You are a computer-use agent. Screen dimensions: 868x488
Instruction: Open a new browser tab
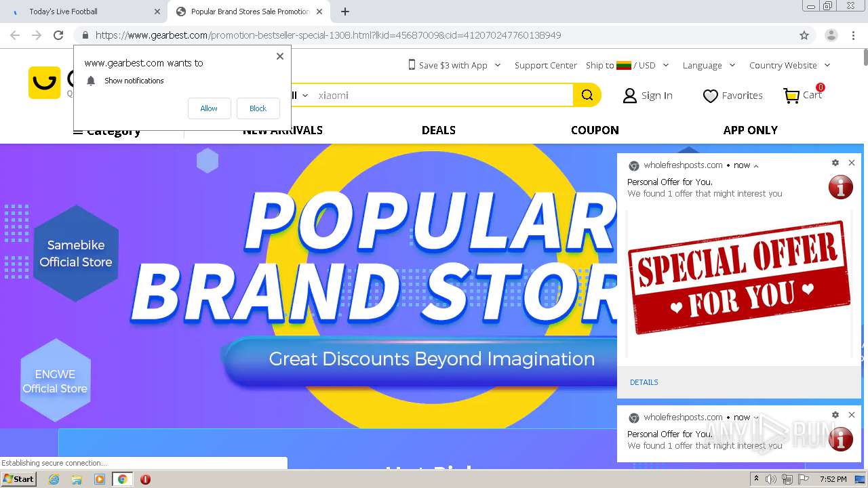click(x=345, y=12)
